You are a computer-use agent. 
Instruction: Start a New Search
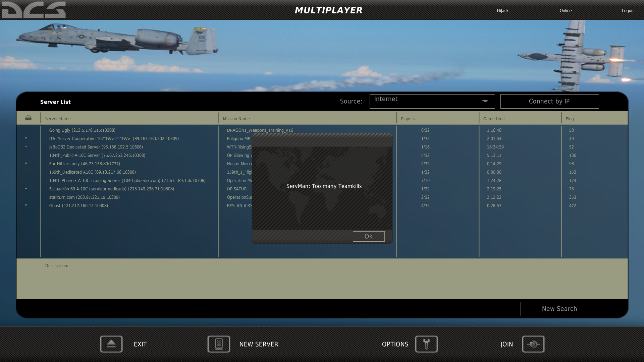pos(559,309)
